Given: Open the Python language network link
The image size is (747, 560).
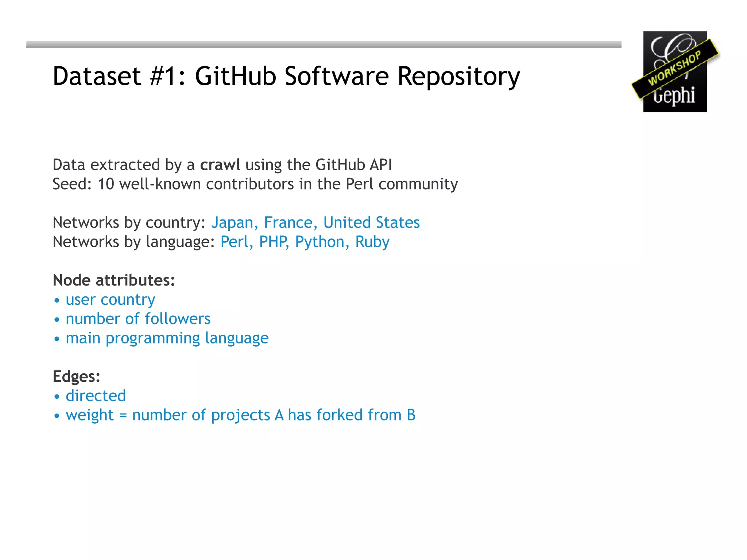Looking at the screenshot, I should (x=320, y=242).
